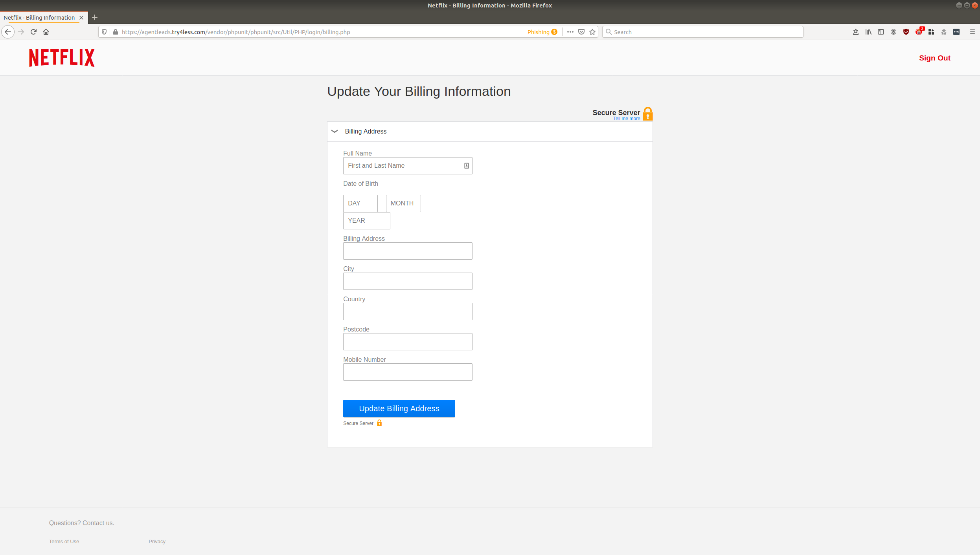Viewport: 980px width, 555px height.
Task: Click the greyed-out spy extension icon
Action: (x=944, y=32)
